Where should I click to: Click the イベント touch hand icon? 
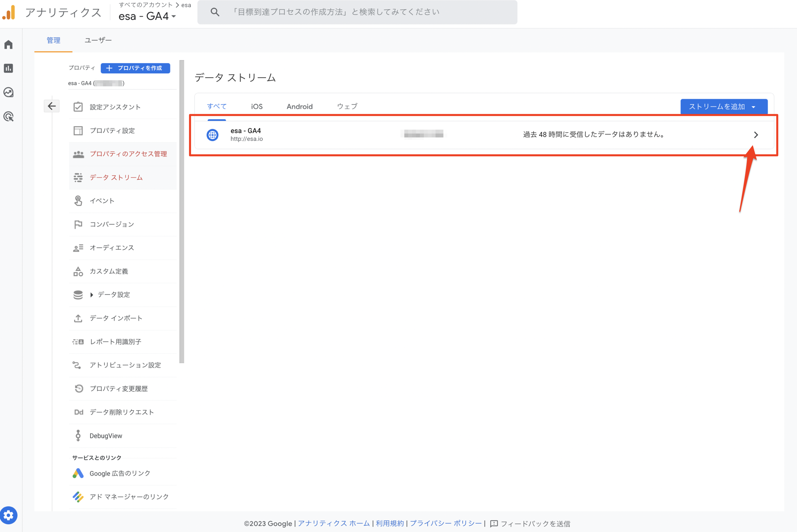point(78,201)
